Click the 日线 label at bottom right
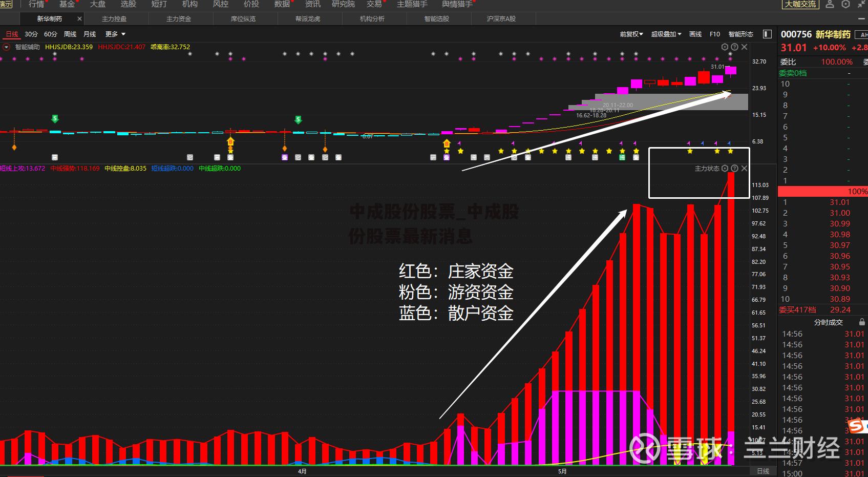 coord(763,471)
